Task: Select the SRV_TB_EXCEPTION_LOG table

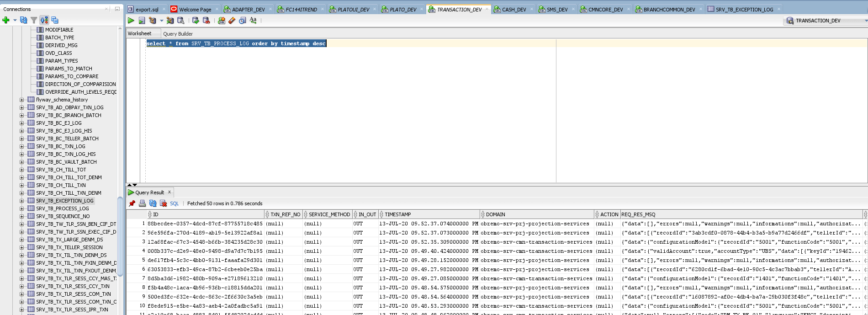Action: [65, 201]
